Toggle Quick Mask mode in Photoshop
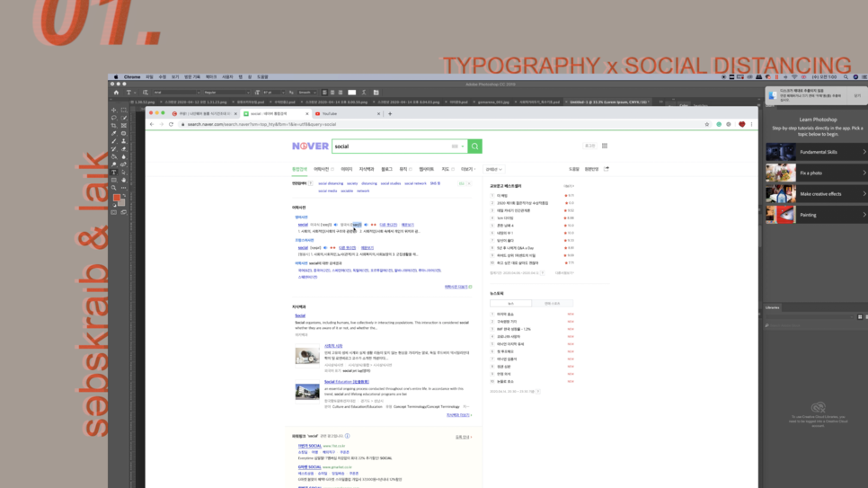 coord(113,212)
